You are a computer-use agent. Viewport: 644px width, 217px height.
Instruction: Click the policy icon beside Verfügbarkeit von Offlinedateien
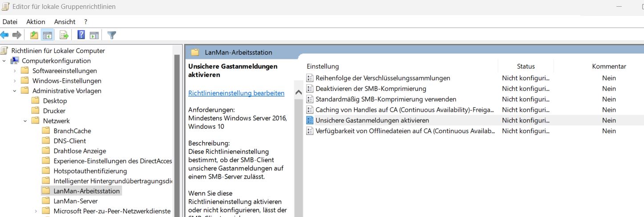pos(310,131)
